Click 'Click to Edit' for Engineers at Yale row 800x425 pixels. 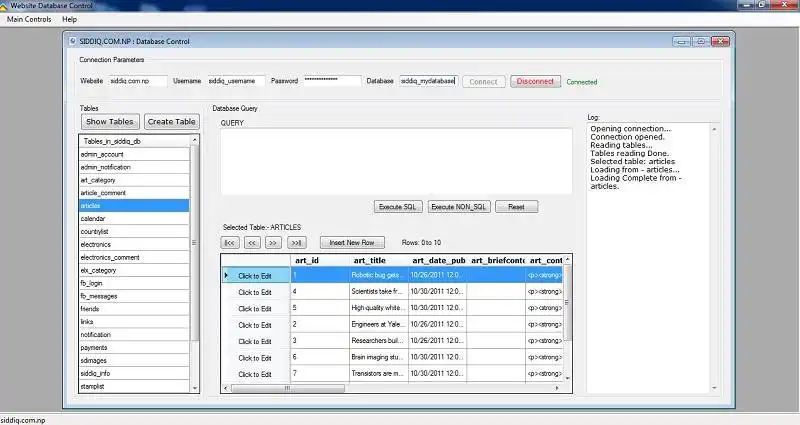255,325
